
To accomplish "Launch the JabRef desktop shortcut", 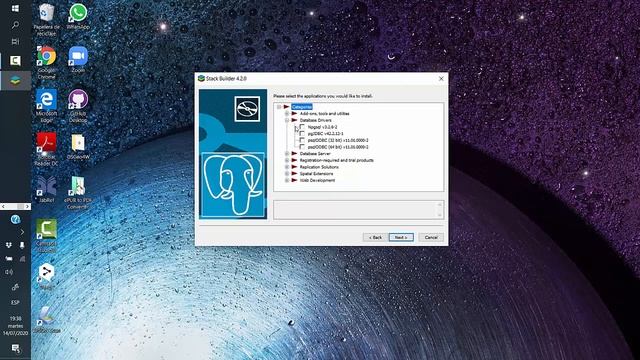I will click(x=47, y=190).
